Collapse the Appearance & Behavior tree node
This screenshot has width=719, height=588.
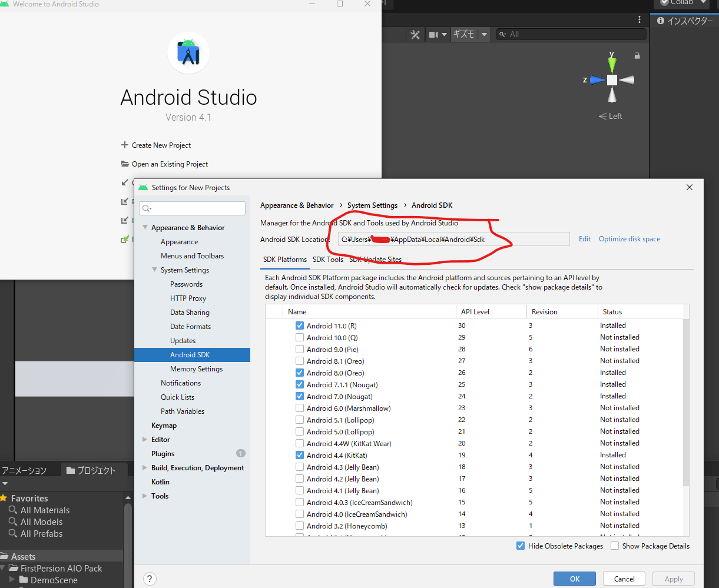click(145, 228)
